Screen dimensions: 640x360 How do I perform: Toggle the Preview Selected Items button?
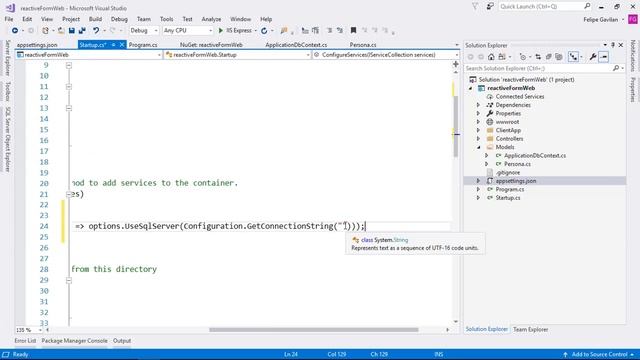[x=604, y=57]
